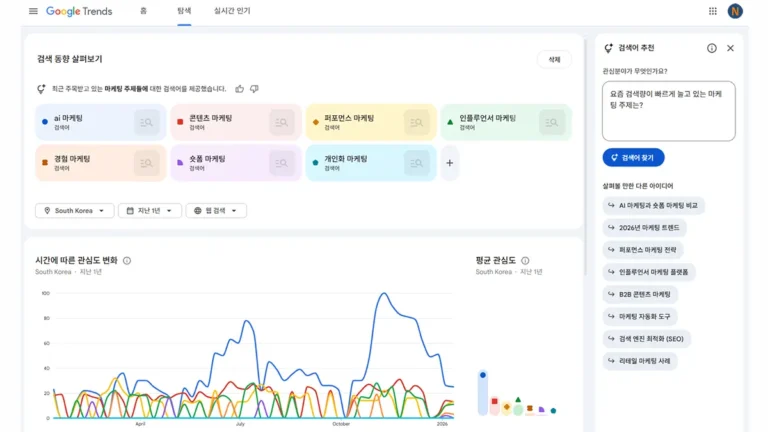Choose idea 마케팅 자동화 도구
This screenshot has width=768, height=432.
click(x=640, y=316)
